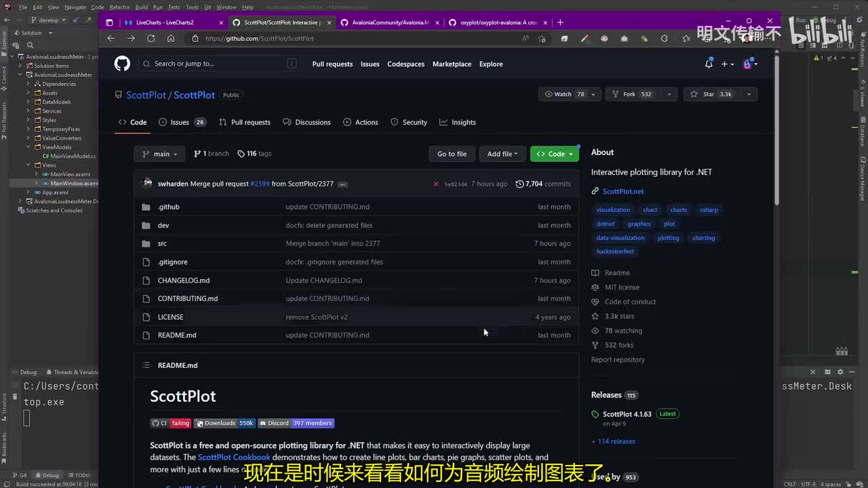The height and width of the screenshot is (488, 868).
Task: Collapse the Views folder in Rider's Solution tree
Action: pyautogui.click(x=28, y=165)
